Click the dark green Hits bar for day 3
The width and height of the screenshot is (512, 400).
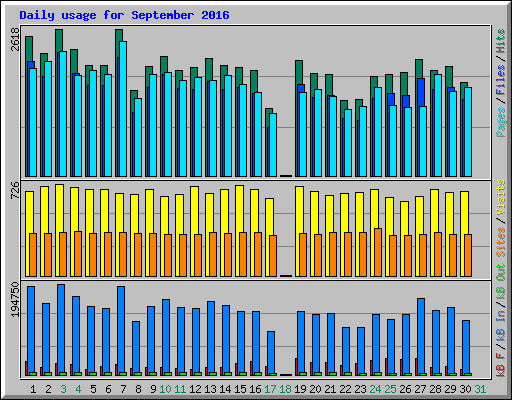59,40
